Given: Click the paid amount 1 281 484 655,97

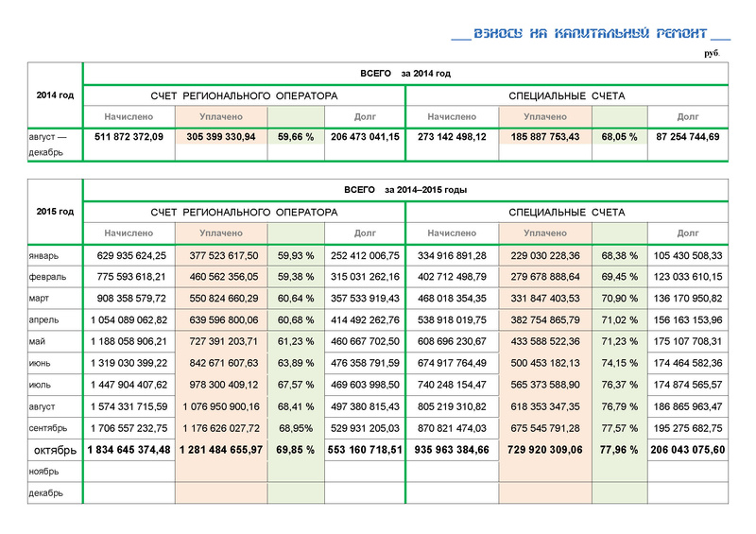Looking at the screenshot, I should 220,451.
